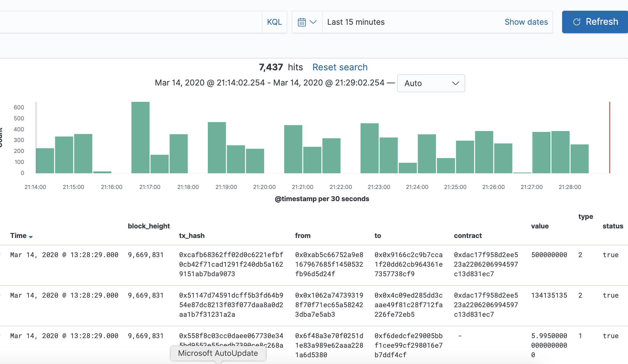
Task: Click into the query search input field
Action: (130, 22)
